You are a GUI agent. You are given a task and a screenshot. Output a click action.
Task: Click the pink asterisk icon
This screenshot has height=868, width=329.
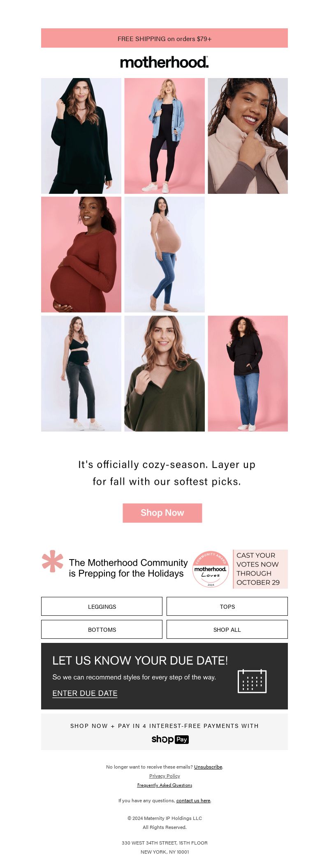coord(53,561)
